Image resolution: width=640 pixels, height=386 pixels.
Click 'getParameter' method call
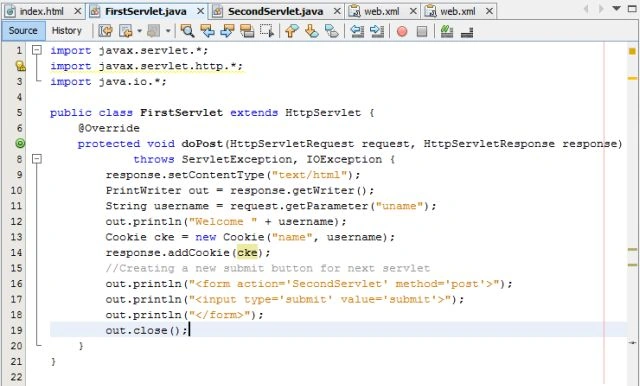tap(327, 206)
